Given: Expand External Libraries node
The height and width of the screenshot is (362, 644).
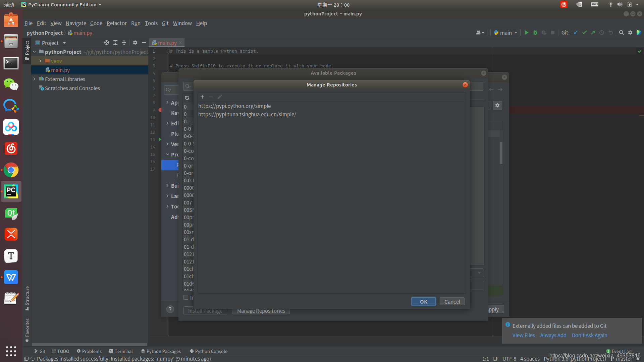Looking at the screenshot, I should (35, 79).
